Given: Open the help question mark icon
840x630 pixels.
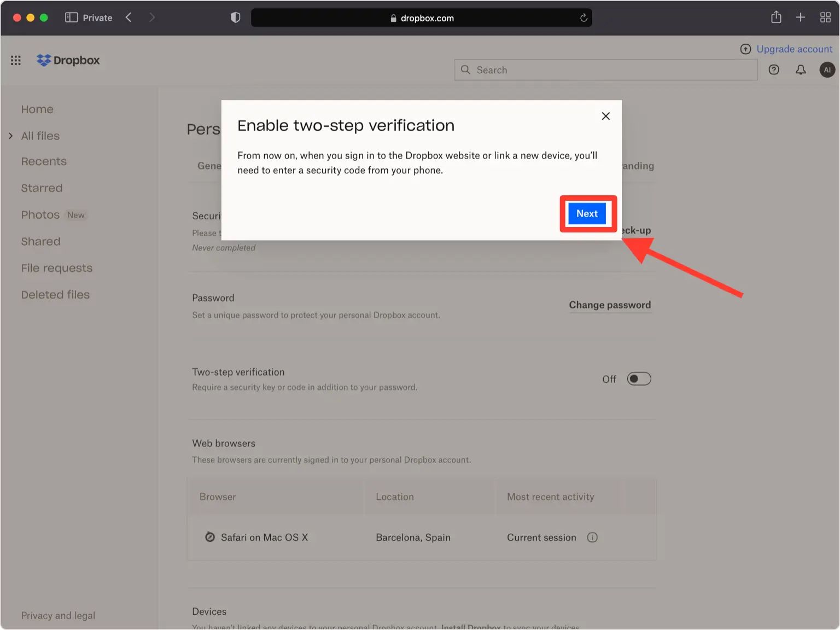Looking at the screenshot, I should pyautogui.click(x=774, y=69).
